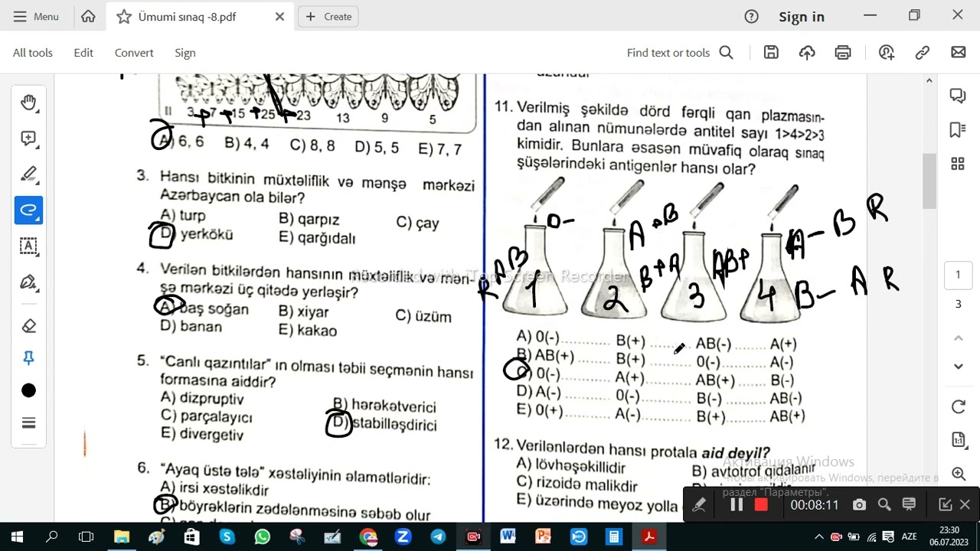
Task: Save the file with the floppy disk icon
Action: point(771,52)
